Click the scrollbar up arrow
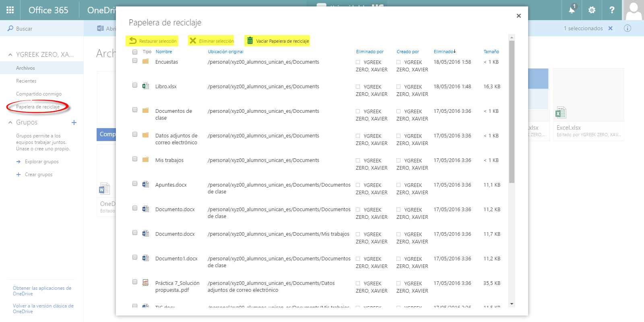Viewport: 644px width, 322px height. click(x=512, y=37)
